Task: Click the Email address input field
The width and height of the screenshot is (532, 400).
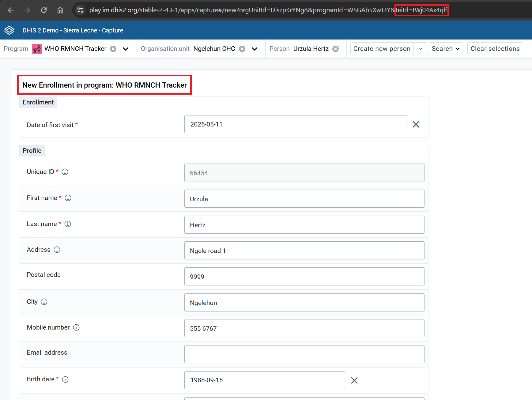Action: tap(304, 354)
